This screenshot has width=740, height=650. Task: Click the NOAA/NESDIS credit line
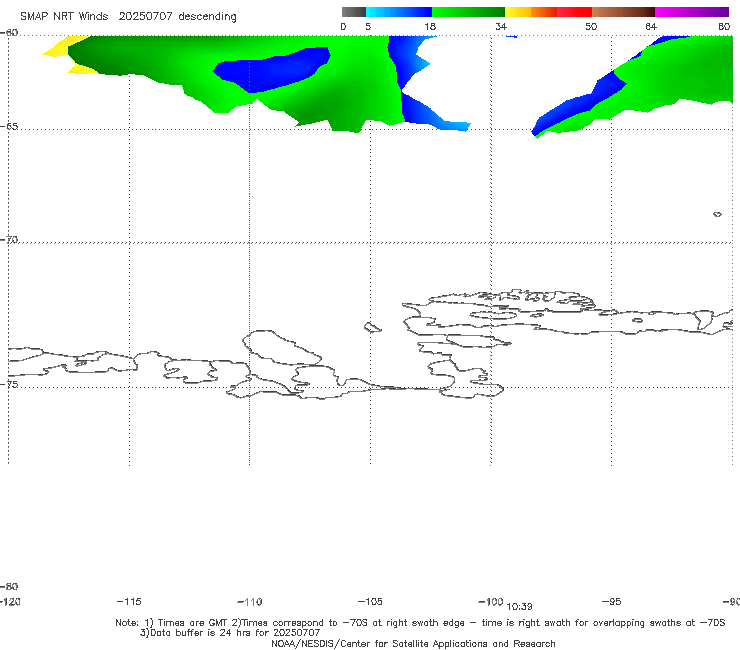413,643
